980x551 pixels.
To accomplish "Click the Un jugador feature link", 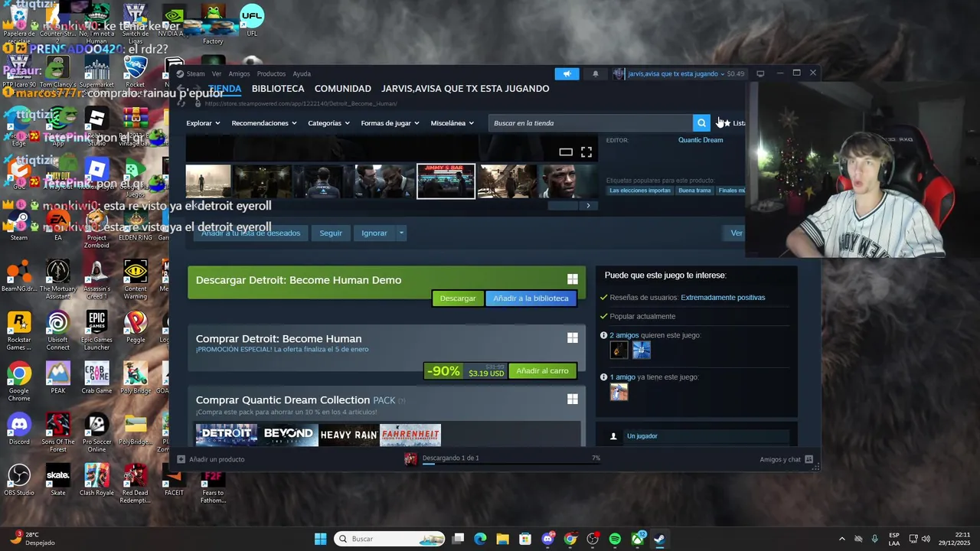I will click(x=642, y=436).
